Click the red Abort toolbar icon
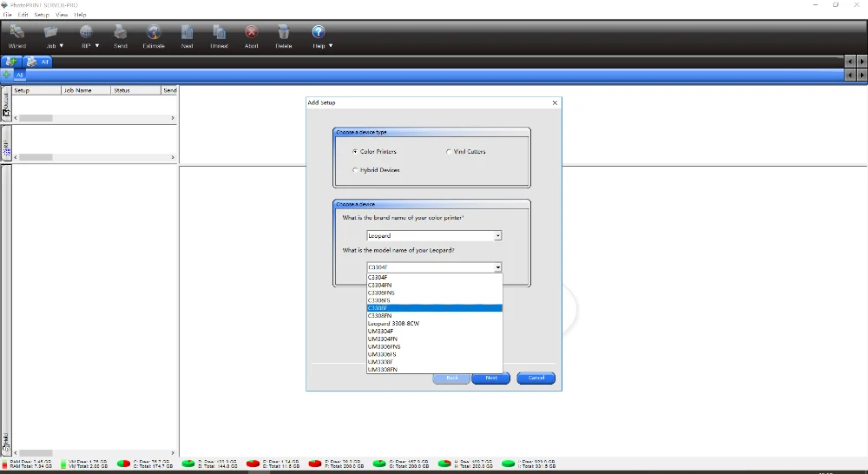 tap(252, 32)
